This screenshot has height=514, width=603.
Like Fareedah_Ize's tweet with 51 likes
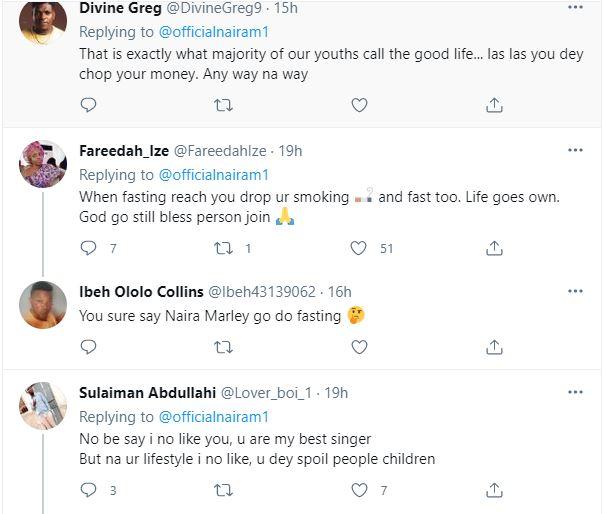coord(359,248)
